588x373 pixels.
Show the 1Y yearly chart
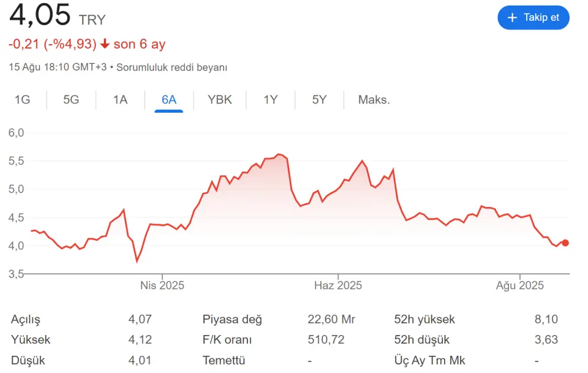pos(270,100)
